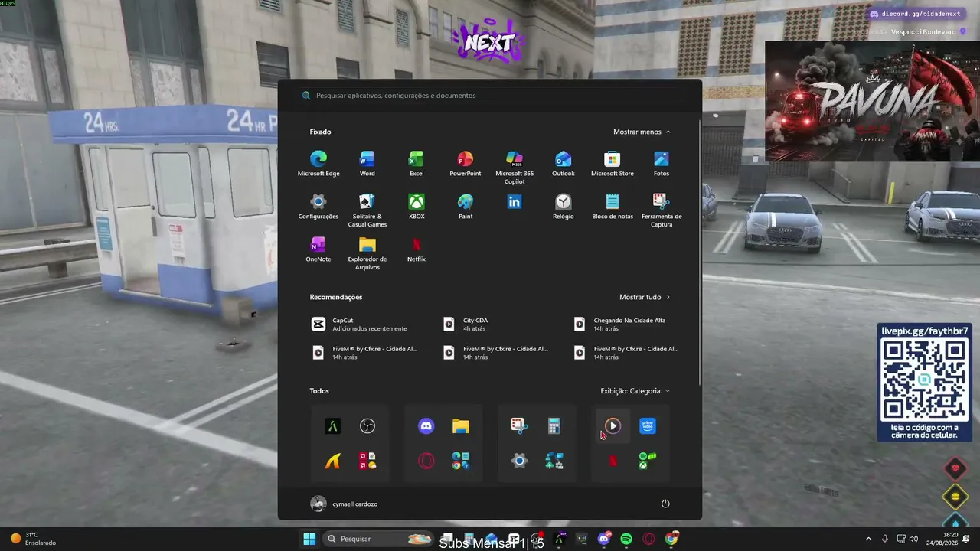Expand recommendations with Mostrar tudo
The width and height of the screenshot is (980, 551).
click(645, 297)
